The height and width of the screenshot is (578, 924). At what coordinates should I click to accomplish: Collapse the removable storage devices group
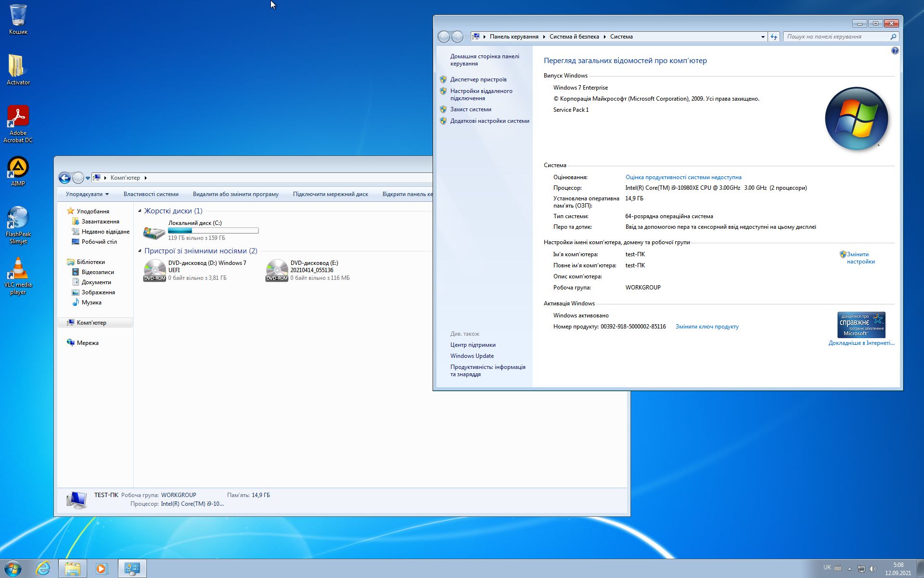click(140, 251)
